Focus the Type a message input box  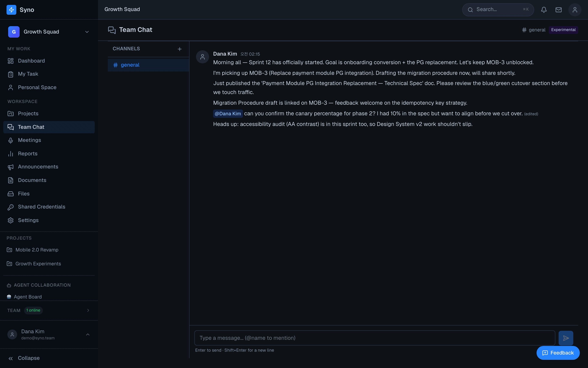pyautogui.click(x=375, y=338)
